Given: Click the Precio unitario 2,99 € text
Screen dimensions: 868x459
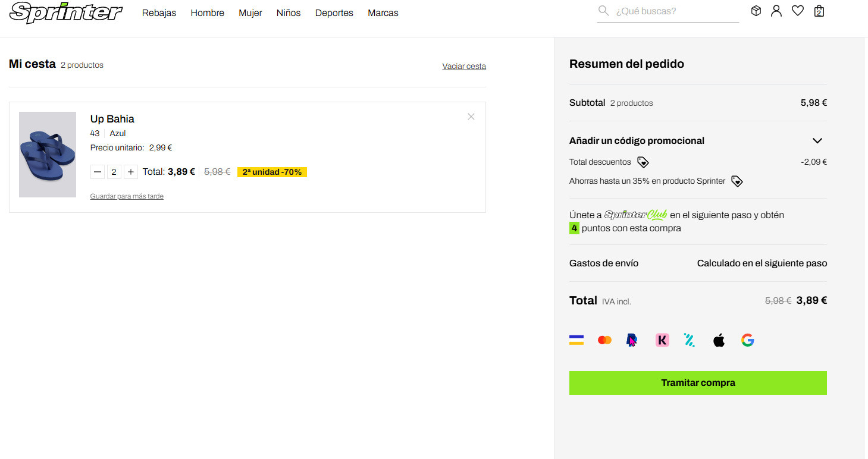Looking at the screenshot, I should coord(131,148).
